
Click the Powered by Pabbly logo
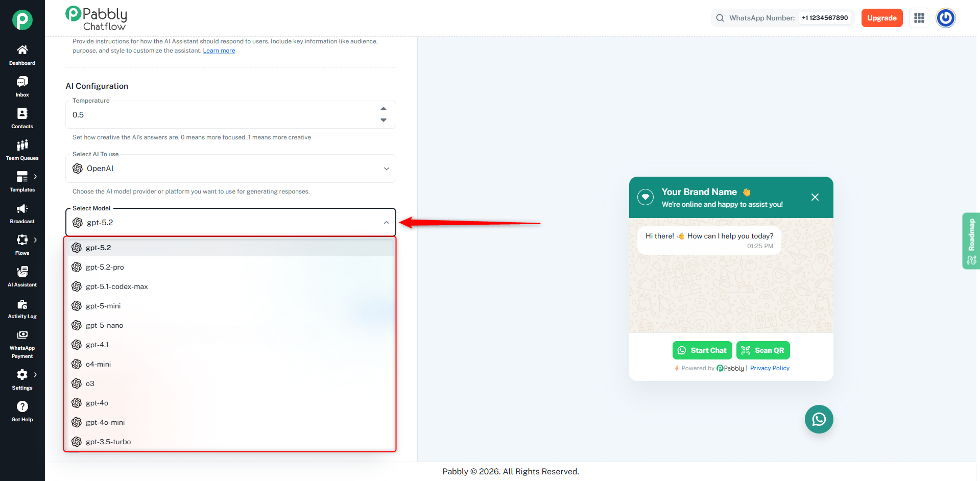(730, 368)
